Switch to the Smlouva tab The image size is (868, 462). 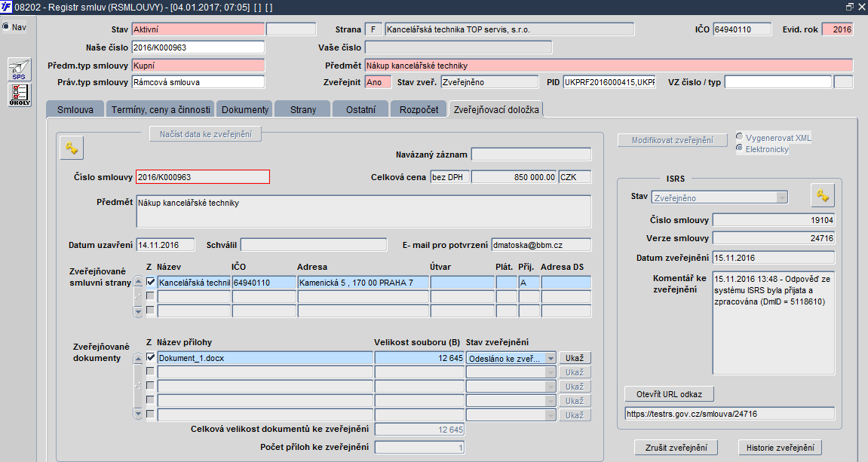(x=75, y=109)
